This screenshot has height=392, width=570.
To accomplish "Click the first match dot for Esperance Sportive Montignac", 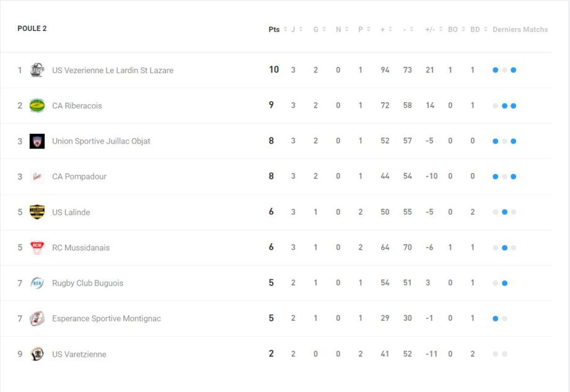I will click(496, 319).
